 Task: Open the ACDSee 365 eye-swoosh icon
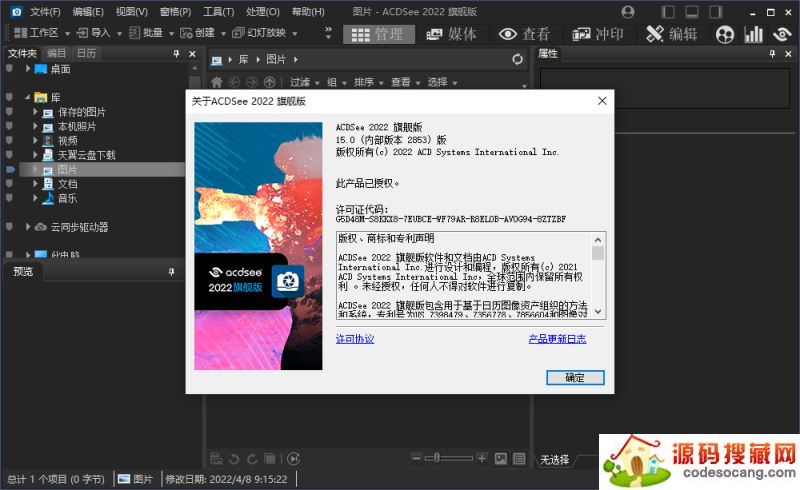782,34
